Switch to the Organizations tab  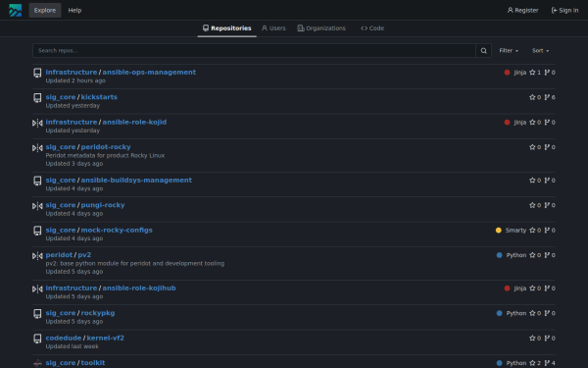tap(321, 28)
